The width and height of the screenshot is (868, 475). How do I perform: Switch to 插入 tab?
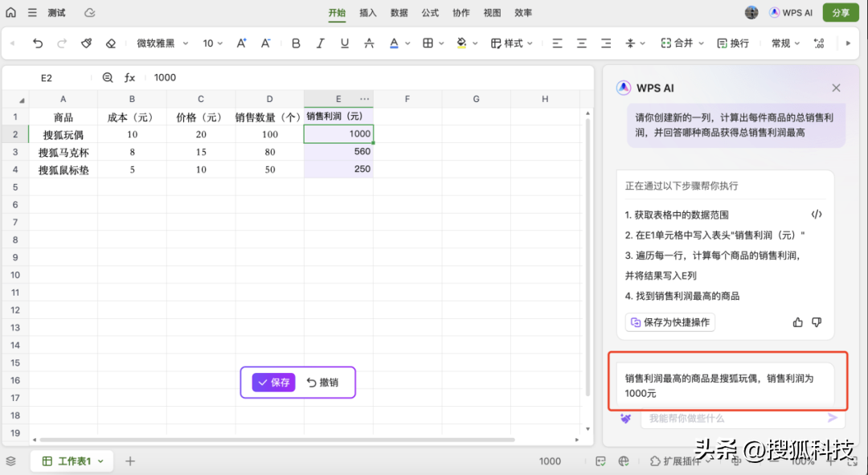coord(368,13)
